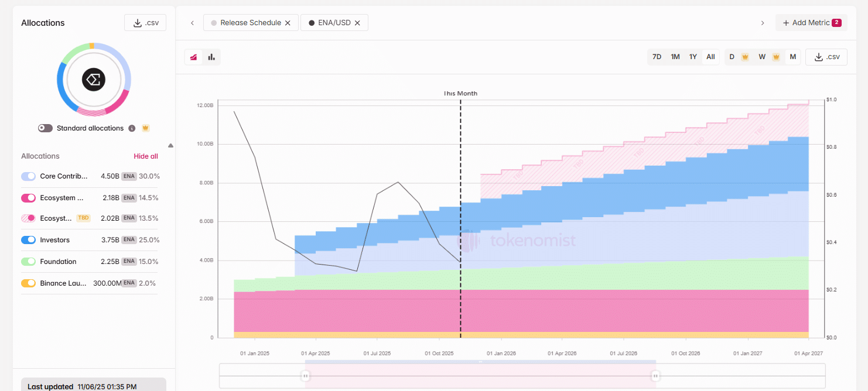Viewport: 868px width, 391px height.
Task: Click the crown icon next to the D option
Action: 745,56
